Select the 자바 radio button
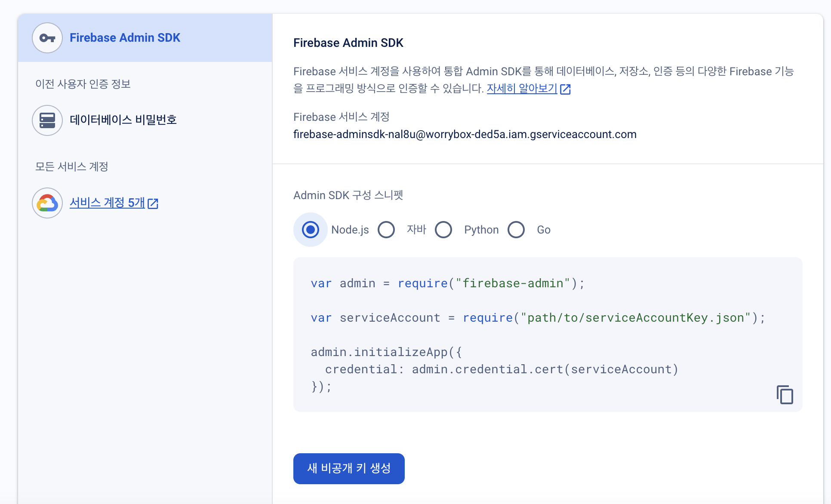This screenshot has width=831, height=504. (386, 230)
